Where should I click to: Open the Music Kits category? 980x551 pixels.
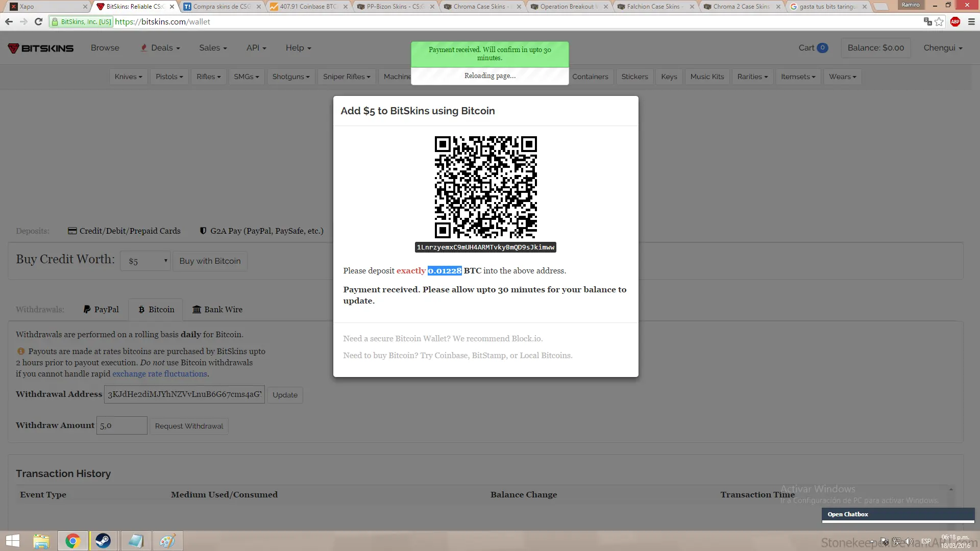coord(707,77)
